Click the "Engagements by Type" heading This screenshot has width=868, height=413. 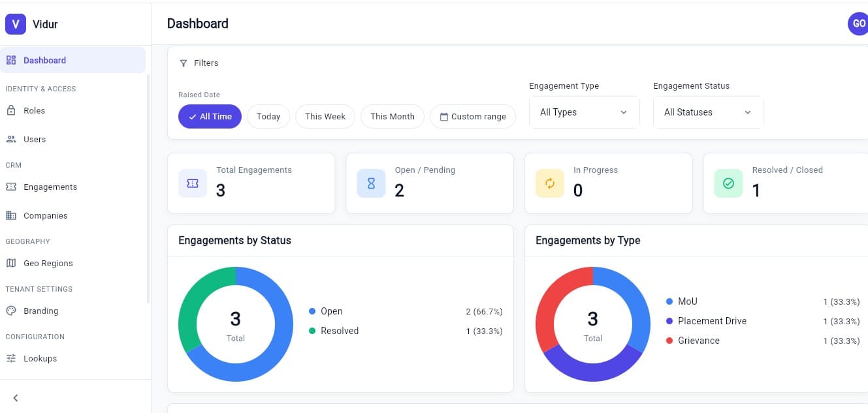[588, 241]
